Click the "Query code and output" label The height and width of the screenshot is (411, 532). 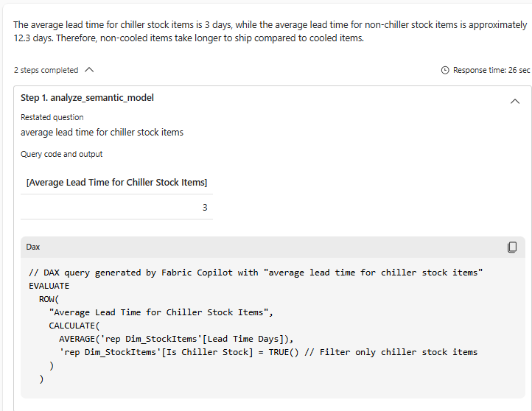coord(62,154)
